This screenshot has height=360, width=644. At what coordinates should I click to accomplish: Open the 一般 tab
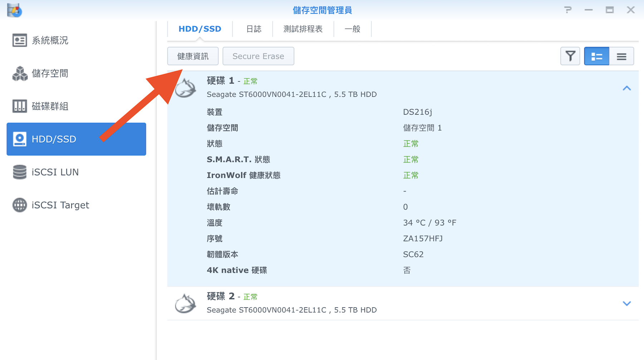352,29
